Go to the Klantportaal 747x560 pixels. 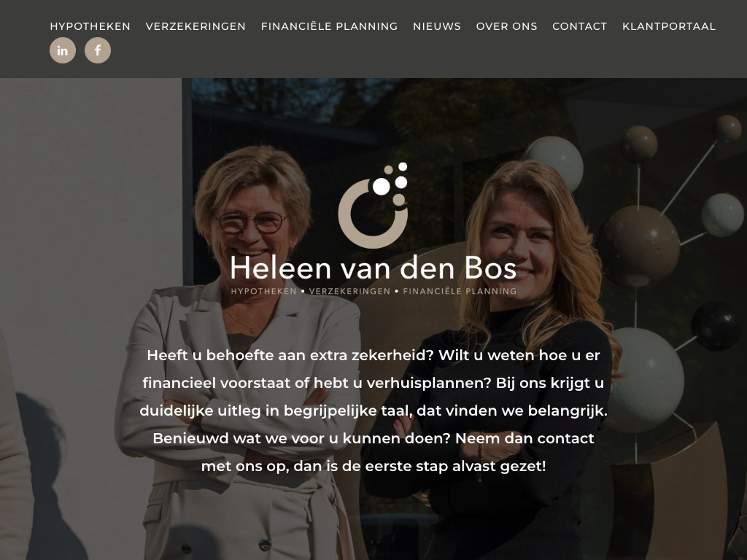point(669,26)
